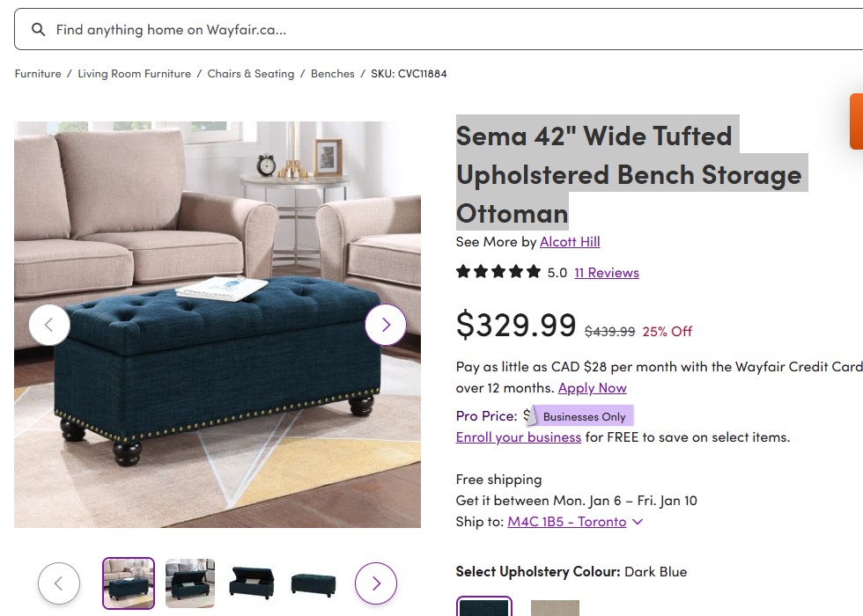Open the Furniture breadcrumb
This screenshot has height=616, width=863.
(x=38, y=74)
